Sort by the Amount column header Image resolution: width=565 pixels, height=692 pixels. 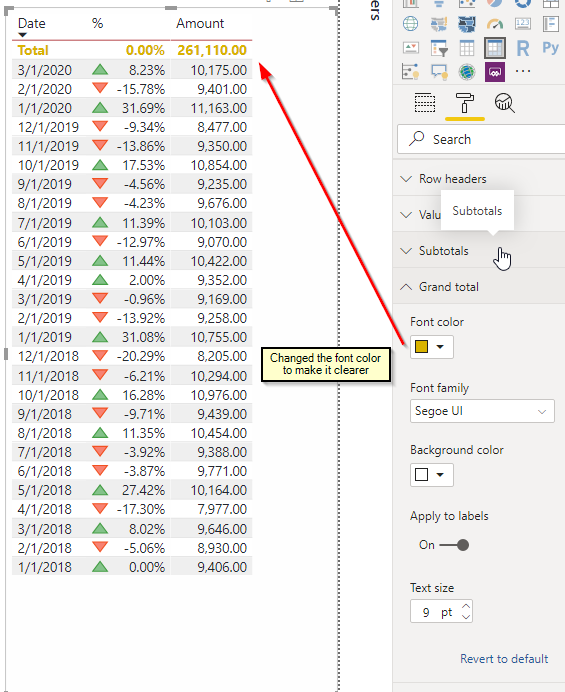200,23
